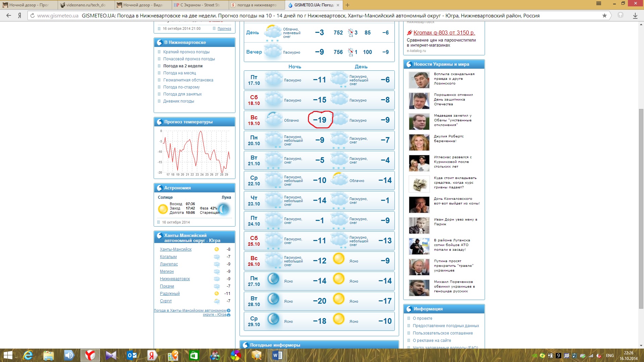644x362 pixels.
Task: Click the Yandex home button near the address bar
Action: point(20,15)
